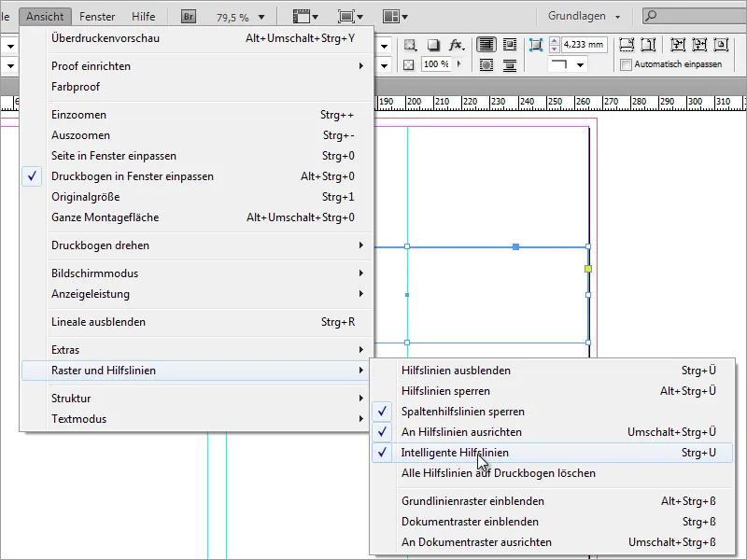
Task: Expand the Struktur submenu
Action: [x=197, y=399]
